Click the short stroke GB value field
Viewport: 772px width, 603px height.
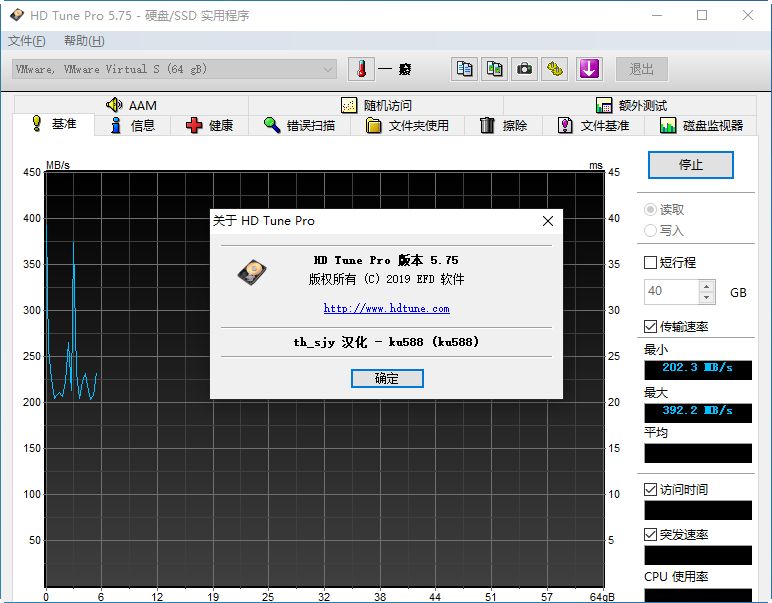[672, 291]
